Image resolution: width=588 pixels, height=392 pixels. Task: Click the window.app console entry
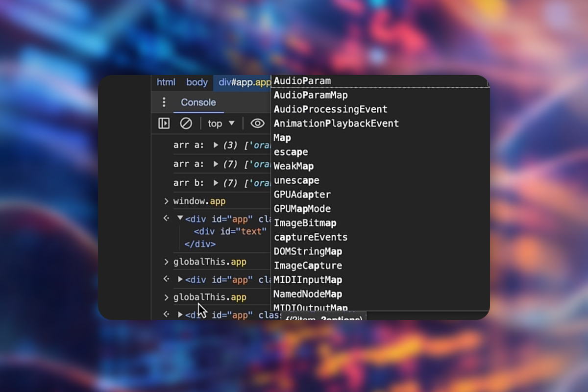(x=199, y=201)
